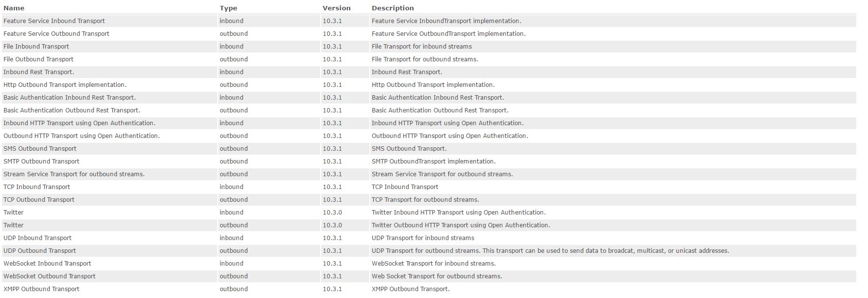
Task: Select the Twitter inbound HTTP transport description
Action: [x=459, y=213]
